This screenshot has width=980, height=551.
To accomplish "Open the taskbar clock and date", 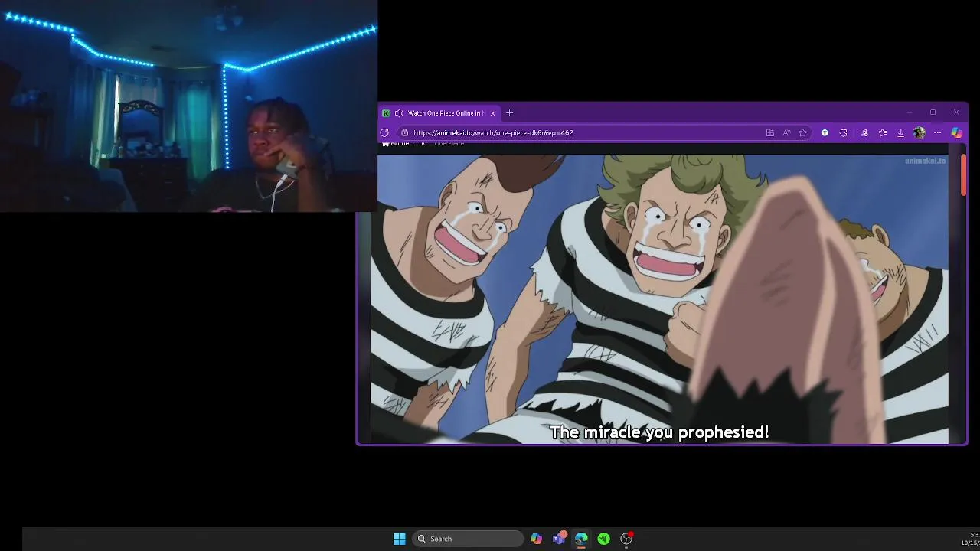I will (x=970, y=539).
